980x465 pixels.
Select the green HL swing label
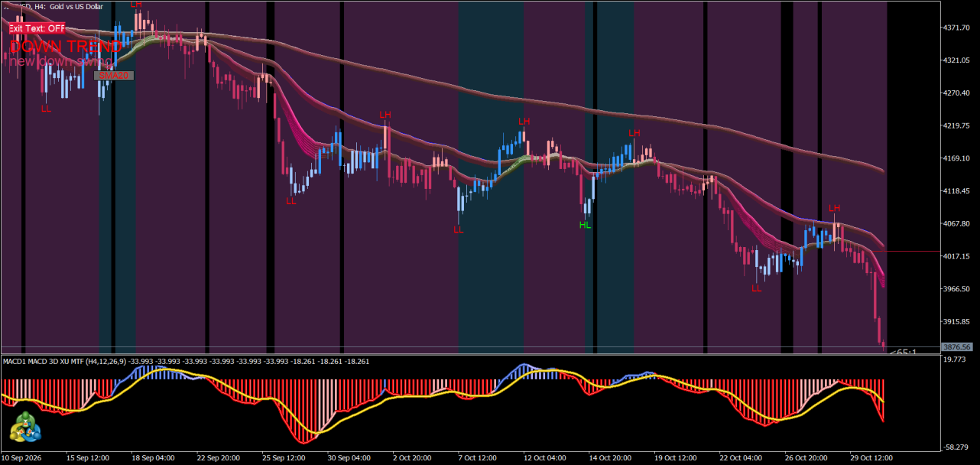586,226
